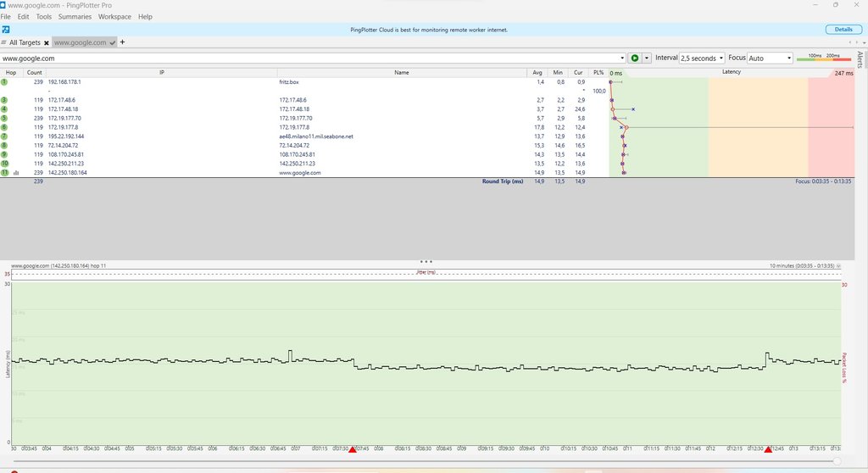The image size is (868, 473).
Task: Click the list icon left of All Targets
Action: pos(4,42)
